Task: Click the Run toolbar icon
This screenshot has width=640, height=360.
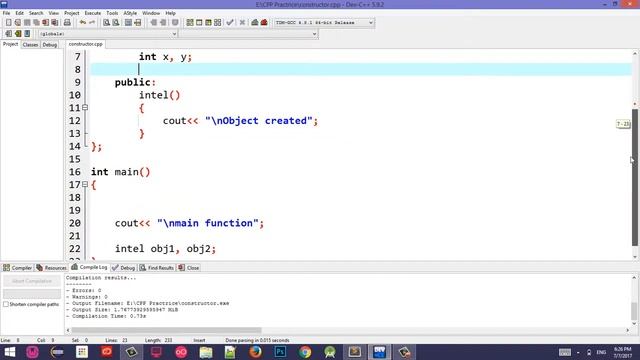Action: (x=199, y=22)
